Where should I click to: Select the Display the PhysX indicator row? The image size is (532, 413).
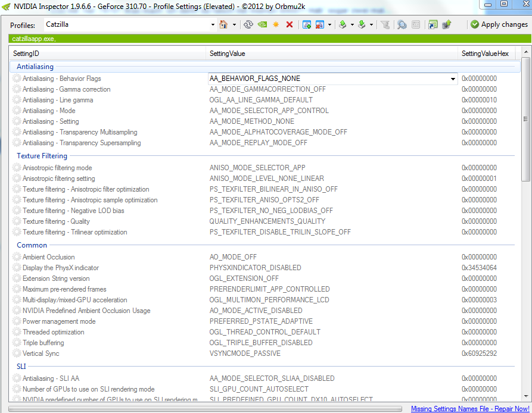coord(265,268)
